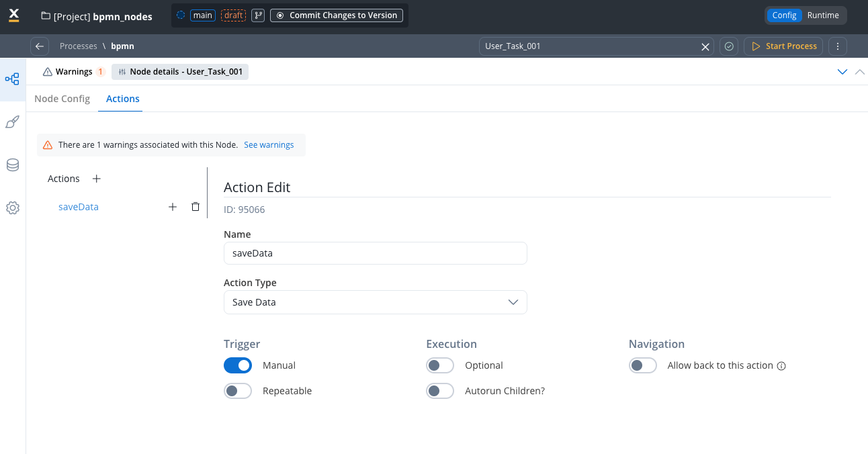The height and width of the screenshot is (454, 868).
Task: Open the three-dot more options menu
Action: (837, 46)
